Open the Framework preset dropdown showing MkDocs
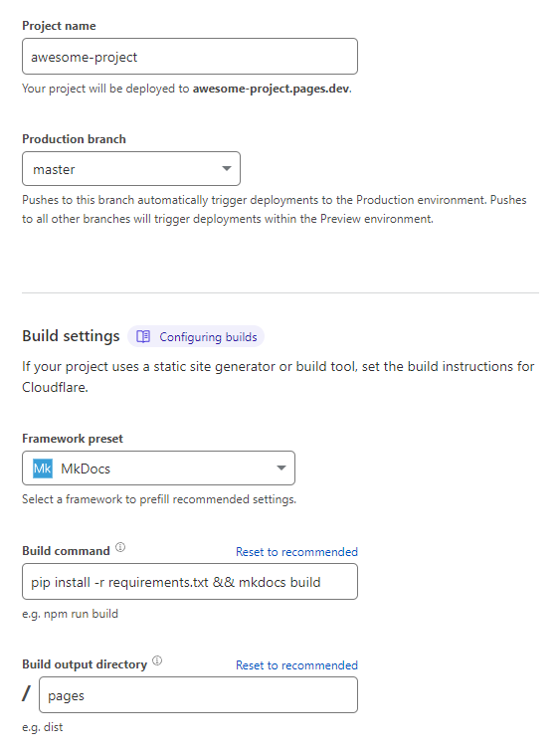The width and height of the screenshot is (560, 751). 158,468
